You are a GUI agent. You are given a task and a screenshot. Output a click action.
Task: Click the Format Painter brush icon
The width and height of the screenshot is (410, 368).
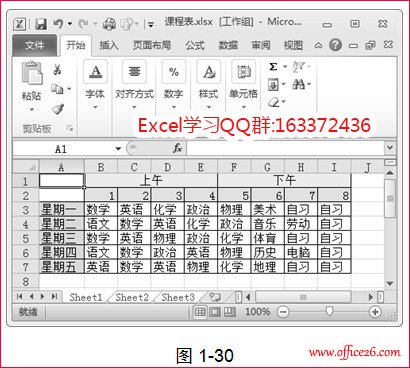[58, 109]
